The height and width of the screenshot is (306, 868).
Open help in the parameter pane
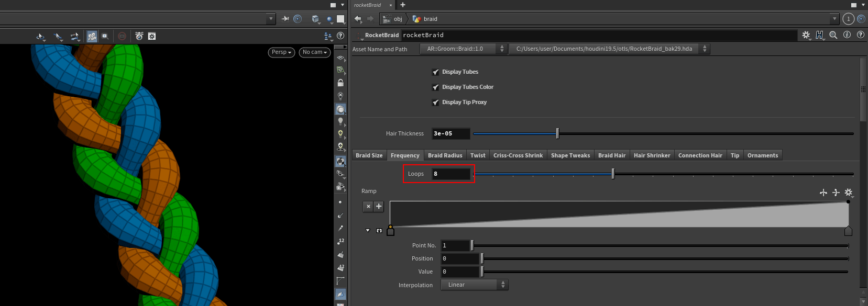pyautogui.click(x=861, y=35)
